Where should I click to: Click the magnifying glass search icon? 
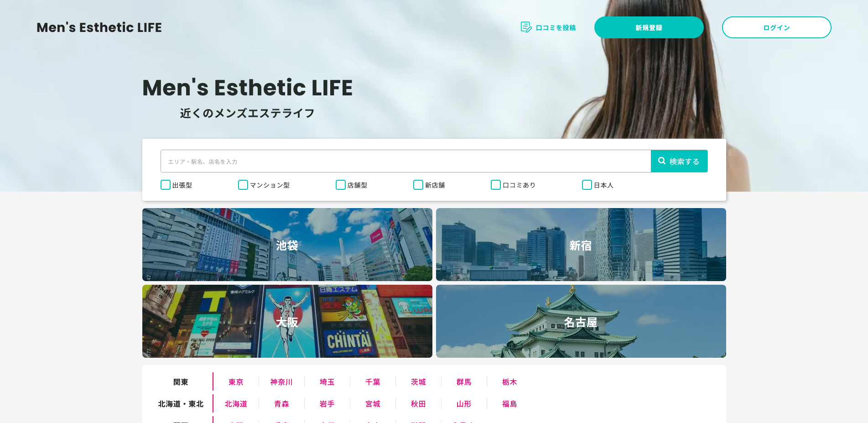click(x=662, y=161)
